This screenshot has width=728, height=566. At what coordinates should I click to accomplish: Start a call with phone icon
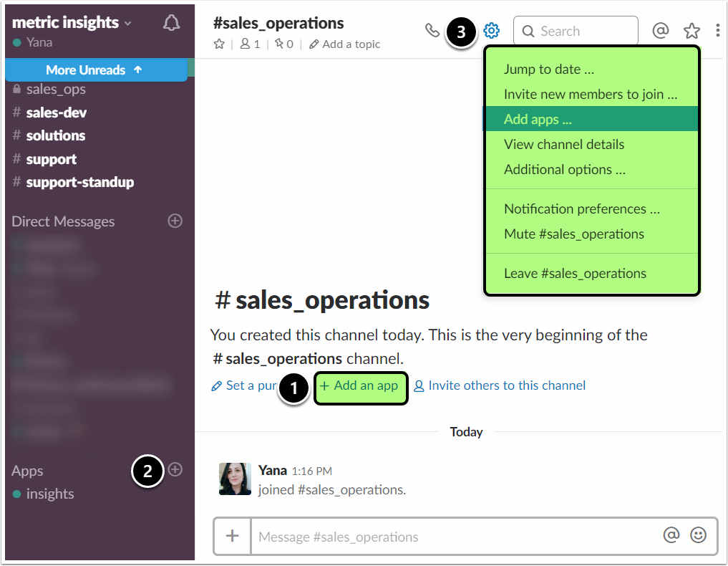(432, 30)
